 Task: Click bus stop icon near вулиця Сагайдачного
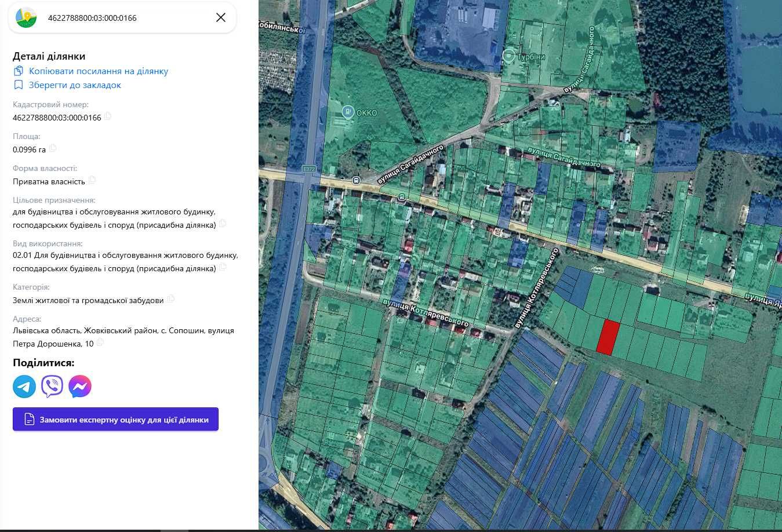(x=356, y=180)
